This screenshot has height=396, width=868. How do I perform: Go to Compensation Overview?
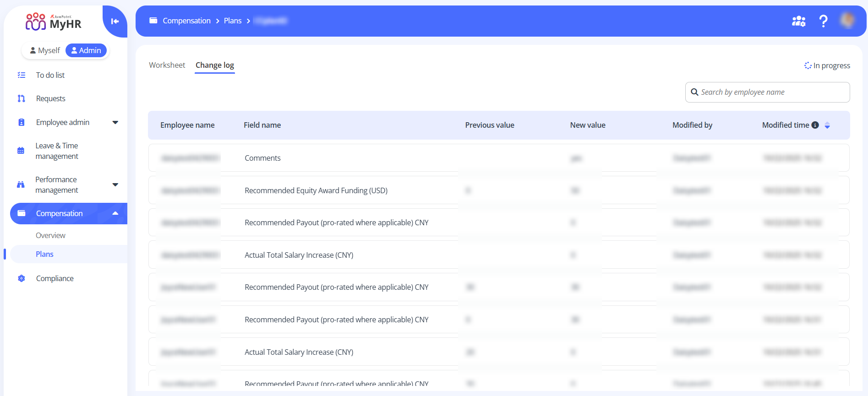50,235
